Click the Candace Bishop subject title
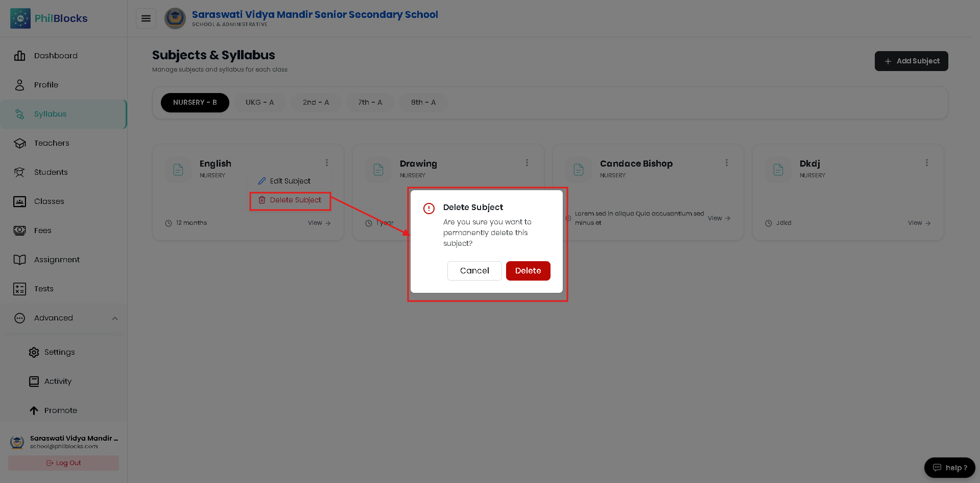Image resolution: width=980 pixels, height=483 pixels. [636, 164]
